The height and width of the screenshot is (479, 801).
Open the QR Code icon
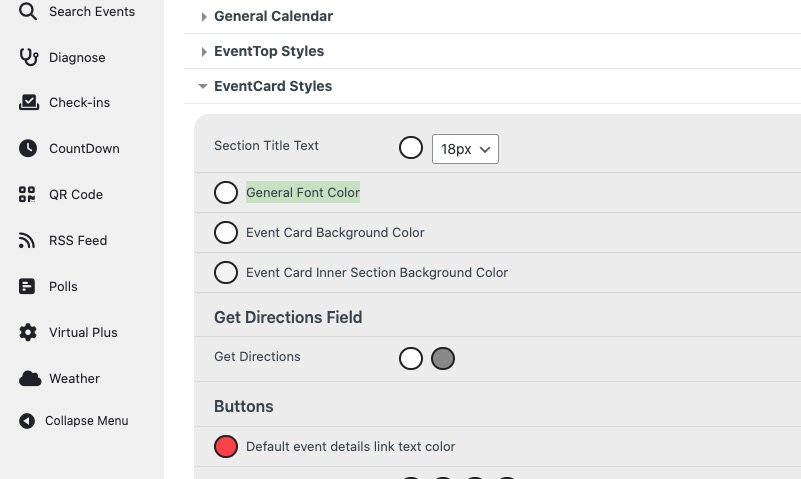(x=28, y=195)
